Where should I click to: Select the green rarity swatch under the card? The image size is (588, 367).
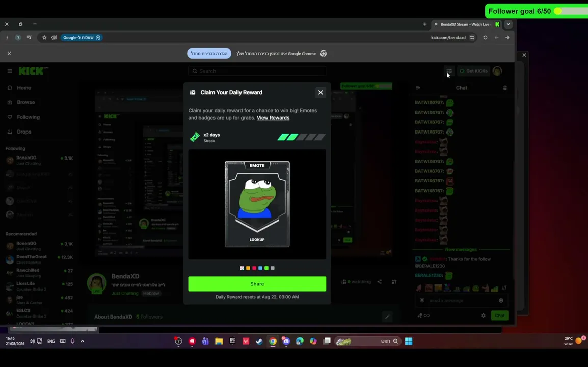(266, 268)
